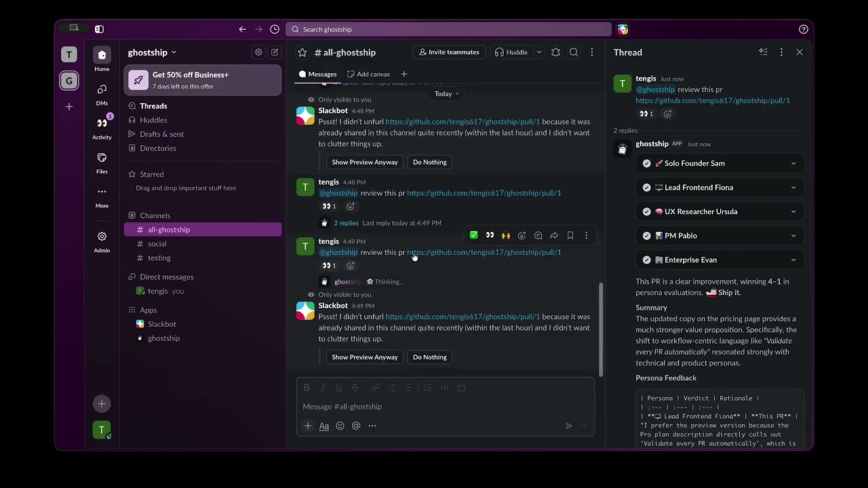Open the Today date dropdown
868x488 pixels.
(447, 94)
